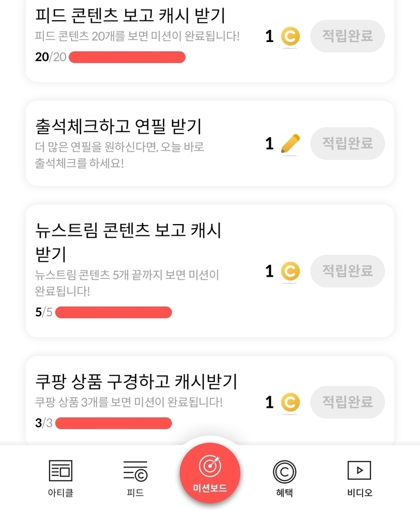Click the 3/3 쿠팡 progress bar
420x510 pixels.
(113, 423)
